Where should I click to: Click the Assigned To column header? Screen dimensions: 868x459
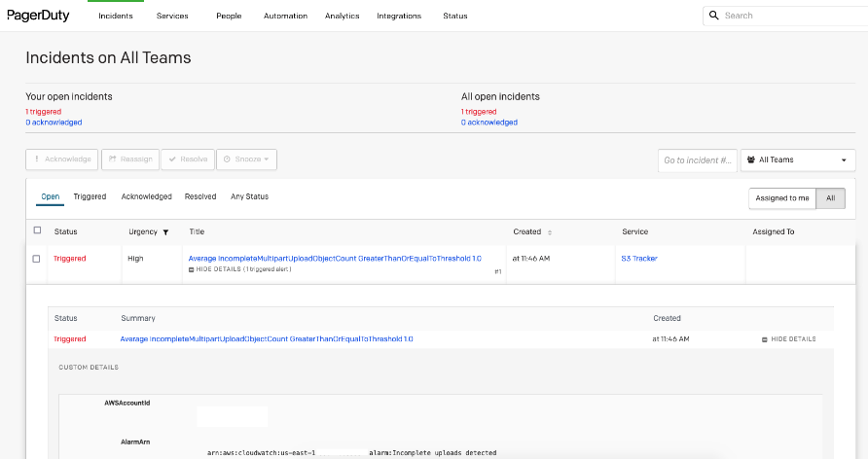click(x=774, y=231)
